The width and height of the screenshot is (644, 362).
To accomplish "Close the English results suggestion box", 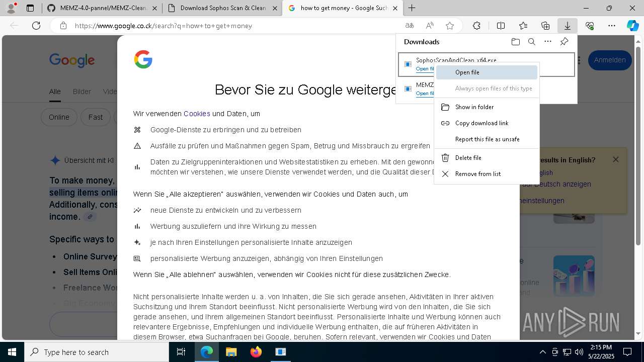I will [616, 159].
